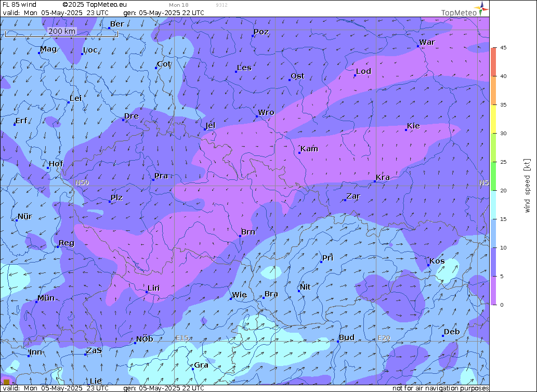Click the 'not for air navigation purposes' notice
This screenshot has height=392, width=537.
point(440,388)
